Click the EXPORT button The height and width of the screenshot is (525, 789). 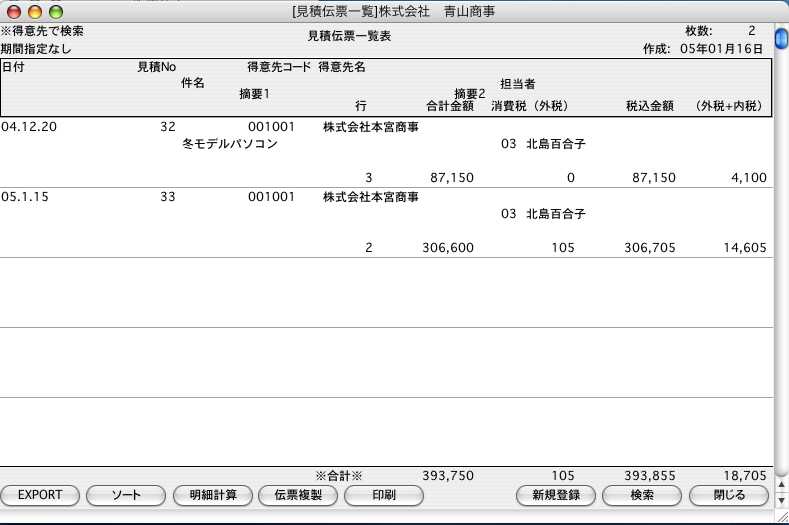(40, 495)
